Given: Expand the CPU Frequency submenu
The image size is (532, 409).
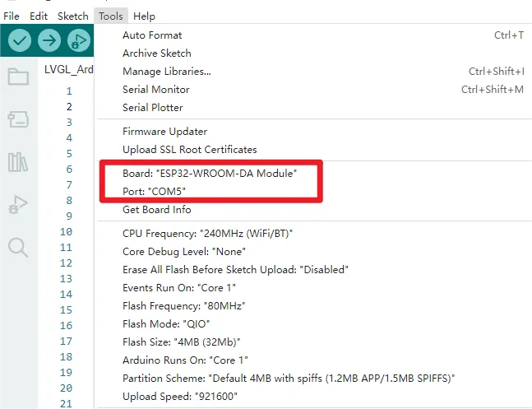Looking at the screenshot, I should point(207,234).
